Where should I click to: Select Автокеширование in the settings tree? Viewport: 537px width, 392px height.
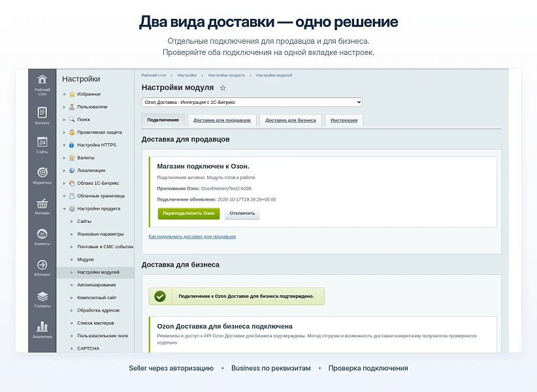tap(97, 285)
